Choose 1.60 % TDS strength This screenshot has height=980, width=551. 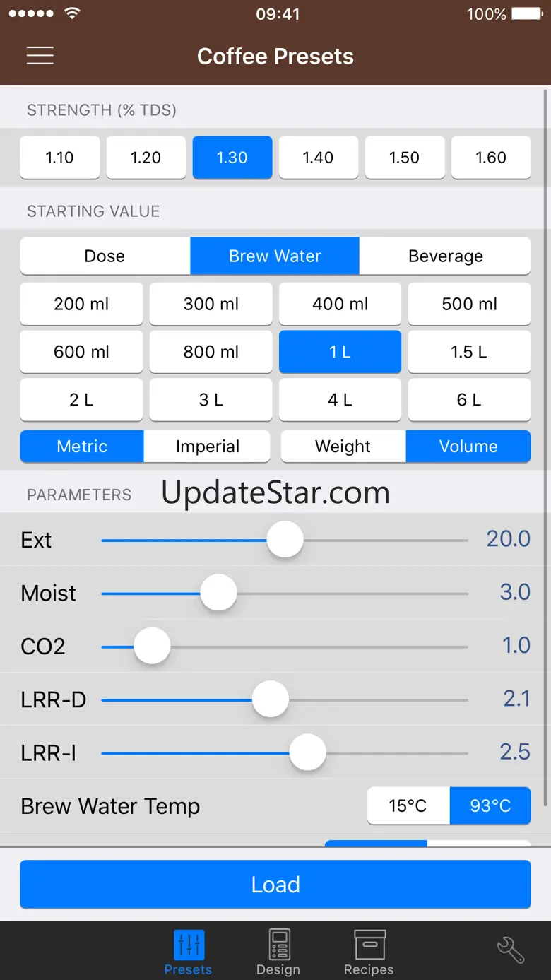point(490,158)
